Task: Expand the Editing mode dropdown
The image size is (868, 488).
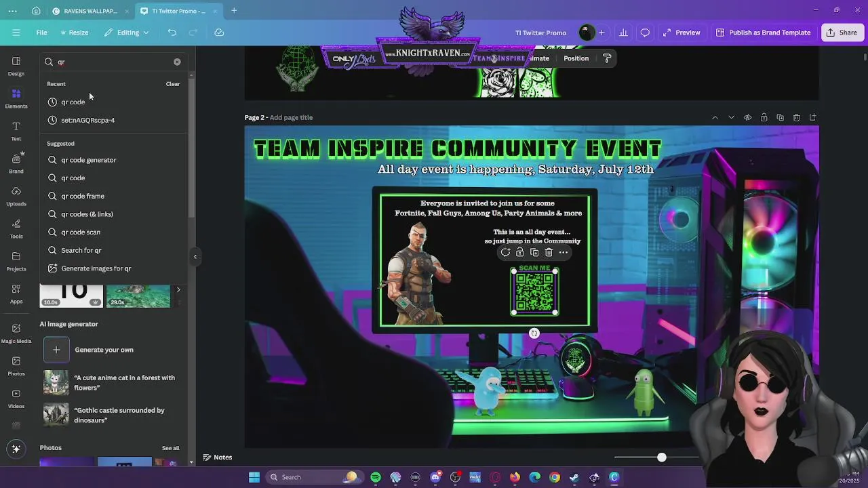Action: [x=126, y=33]
